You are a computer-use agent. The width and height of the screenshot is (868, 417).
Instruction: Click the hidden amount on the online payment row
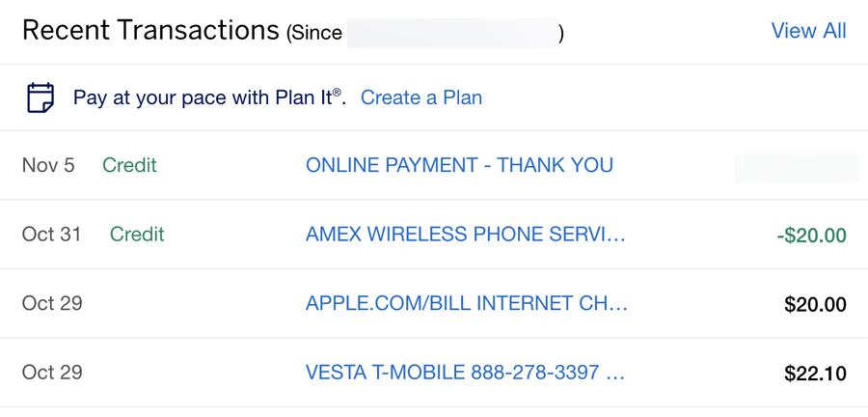796,167
